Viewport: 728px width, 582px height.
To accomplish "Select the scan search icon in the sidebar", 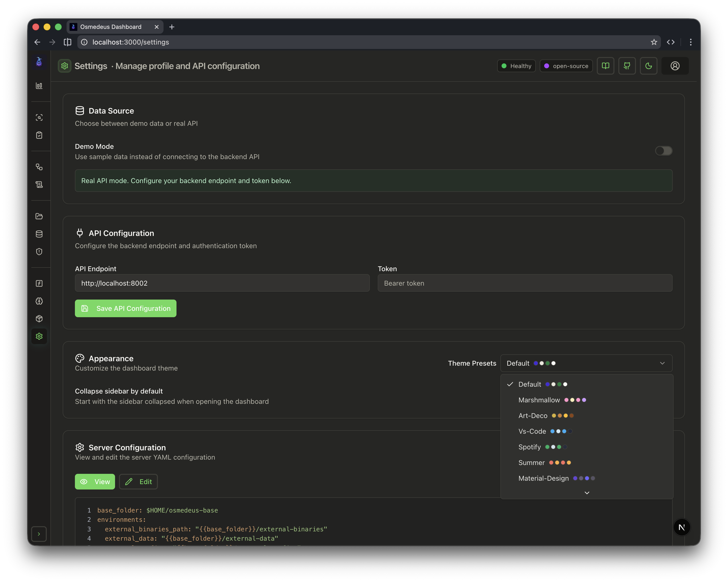I will (x=39, y=117).
